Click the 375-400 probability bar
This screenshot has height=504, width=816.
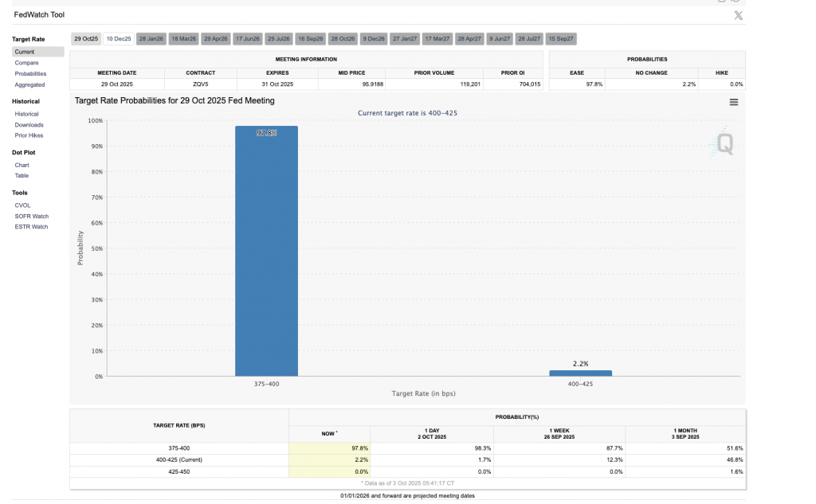(x=266, y=251)
